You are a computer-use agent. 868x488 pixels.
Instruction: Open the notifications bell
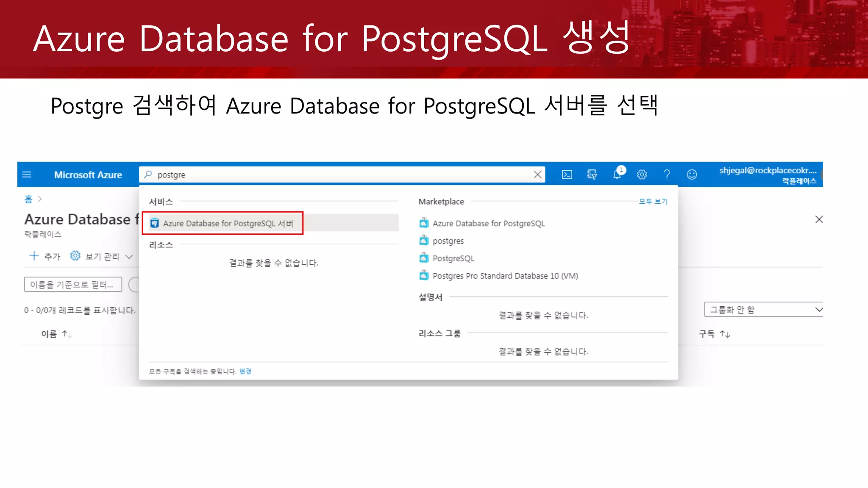[618, 174]
